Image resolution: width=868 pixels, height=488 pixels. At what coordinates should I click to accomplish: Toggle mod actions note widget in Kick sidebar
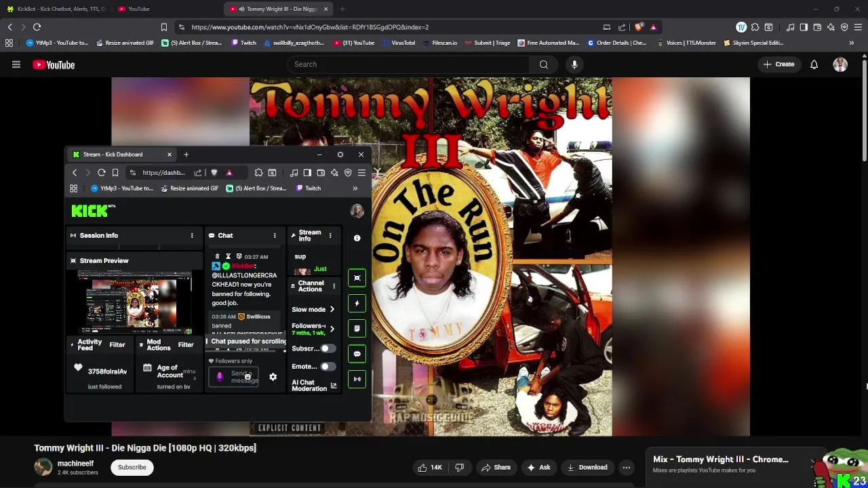(x=357, y=329)
